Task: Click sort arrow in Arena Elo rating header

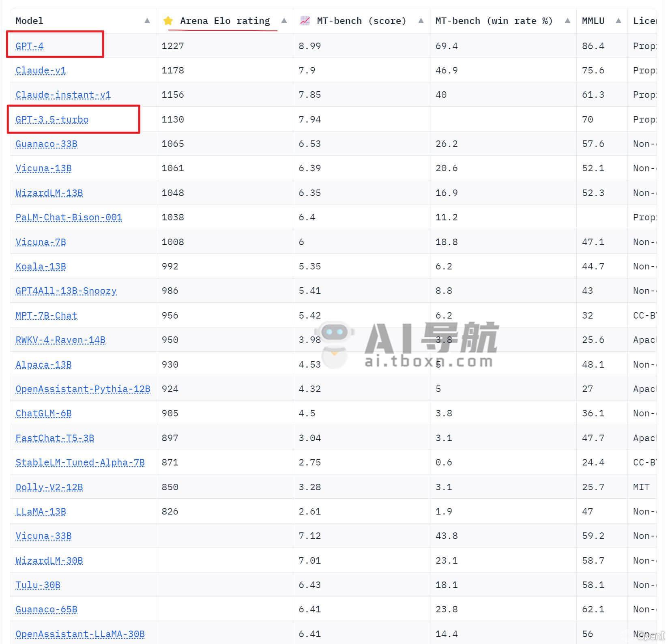Action: click(284, 21)
